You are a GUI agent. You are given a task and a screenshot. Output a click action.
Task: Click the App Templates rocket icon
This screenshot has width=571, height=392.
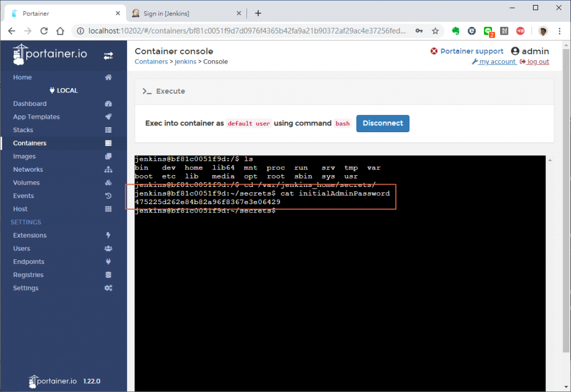tap(108, 117)
